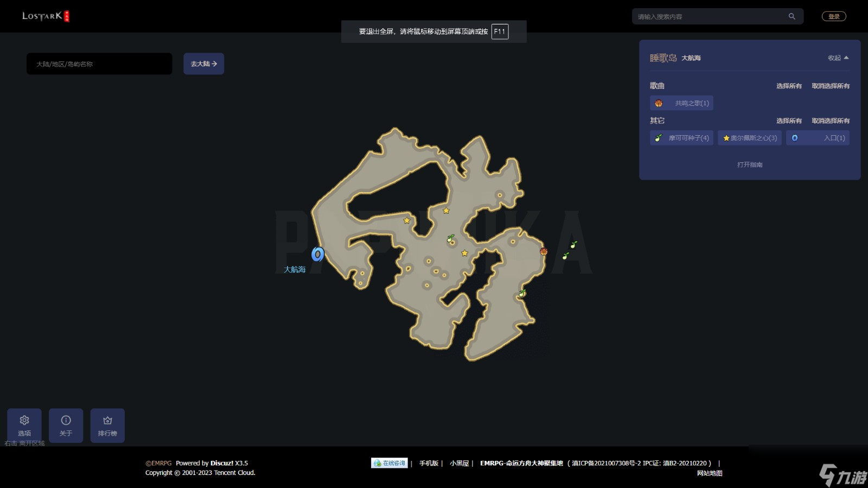Open the 选项 settings gear button
This screenshot has height=488, width=868.
(24, 426)
